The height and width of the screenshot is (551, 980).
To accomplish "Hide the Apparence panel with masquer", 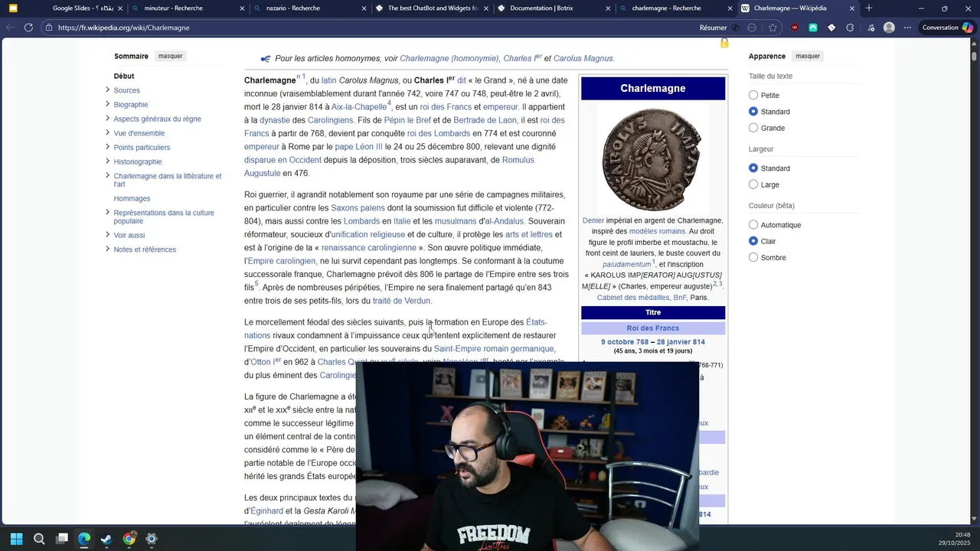I will click(808, 56).
